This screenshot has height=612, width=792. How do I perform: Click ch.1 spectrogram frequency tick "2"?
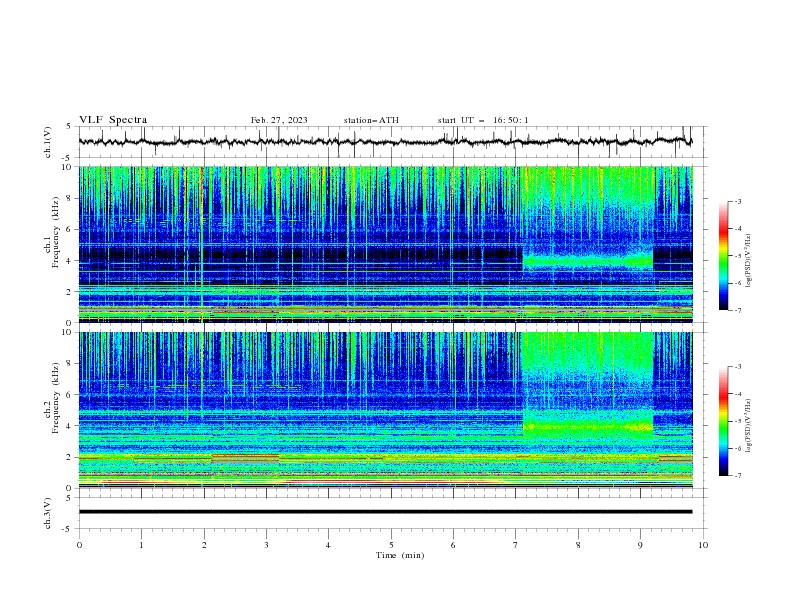[x=70, y=292]
